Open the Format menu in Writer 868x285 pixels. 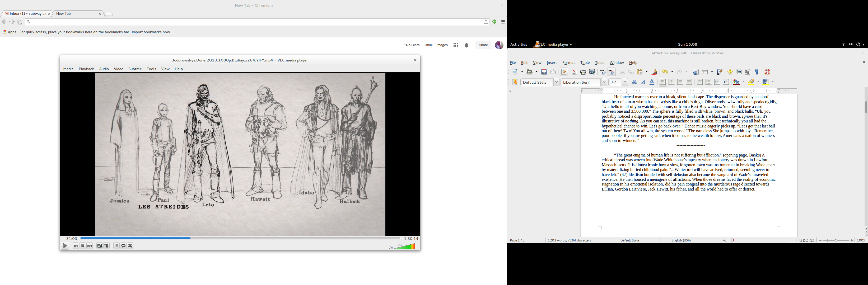pyautogui.click(x=568, y=63)
